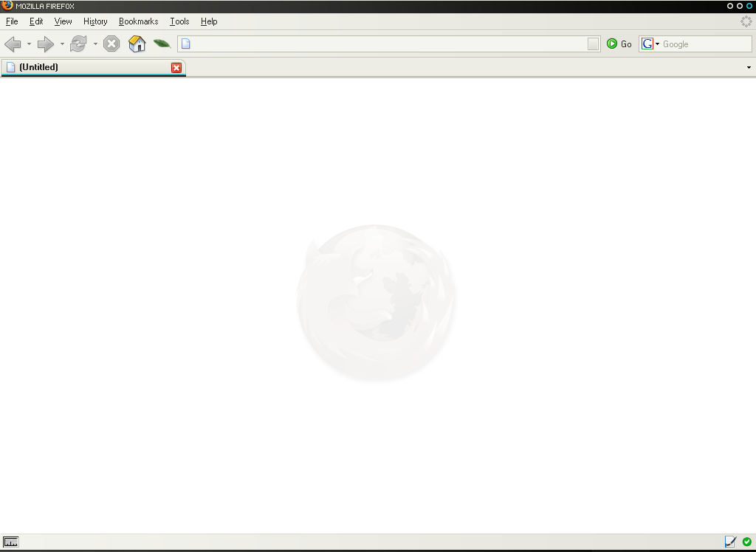Maximize the Firefox window

pos(740,6)
